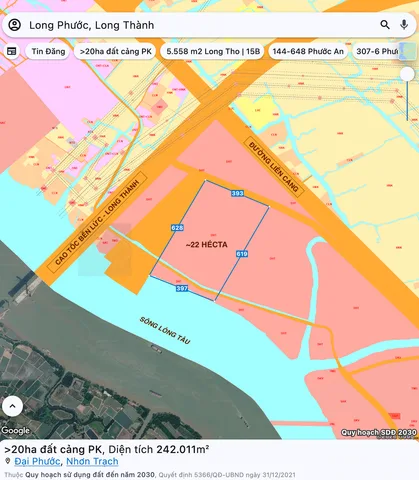The image size is (419, 480).
Task: Click the ~22 HÉCTA land parcel
Action: (x=207, y=245)
